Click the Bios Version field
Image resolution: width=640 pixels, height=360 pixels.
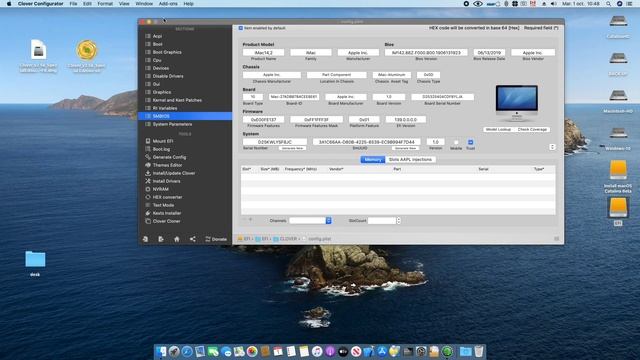pos(426,53)
